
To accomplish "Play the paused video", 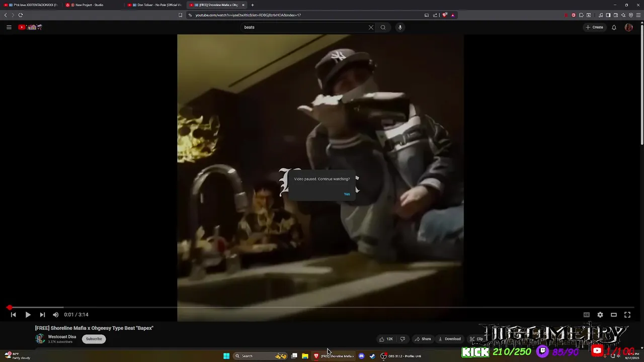I will click(28, 315).
